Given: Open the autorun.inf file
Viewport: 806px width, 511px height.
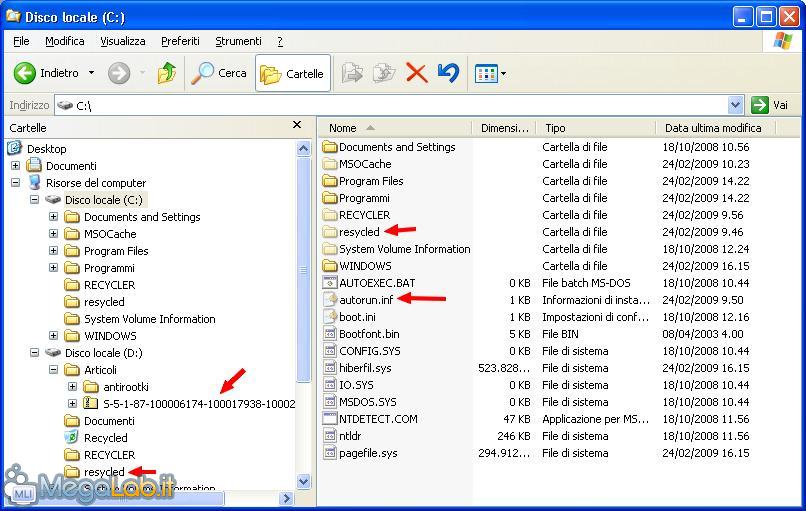Looking at the screenshot, I should coord(365,299).
